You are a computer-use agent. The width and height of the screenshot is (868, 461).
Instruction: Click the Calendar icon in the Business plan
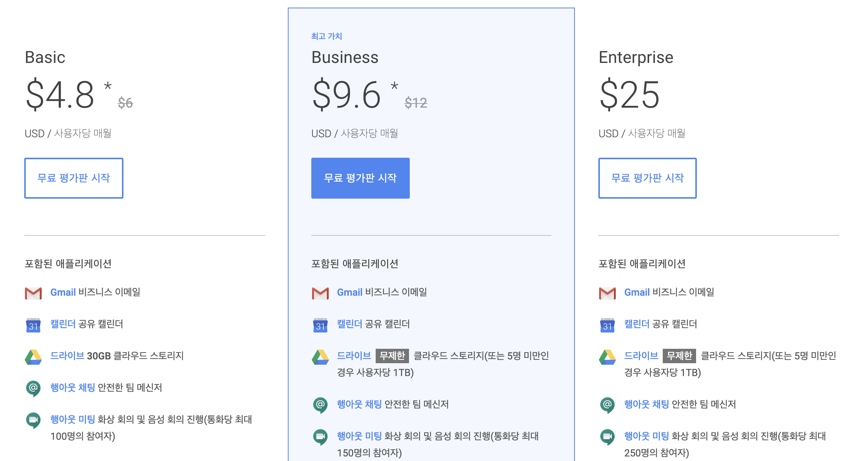[x=320, y=325]
